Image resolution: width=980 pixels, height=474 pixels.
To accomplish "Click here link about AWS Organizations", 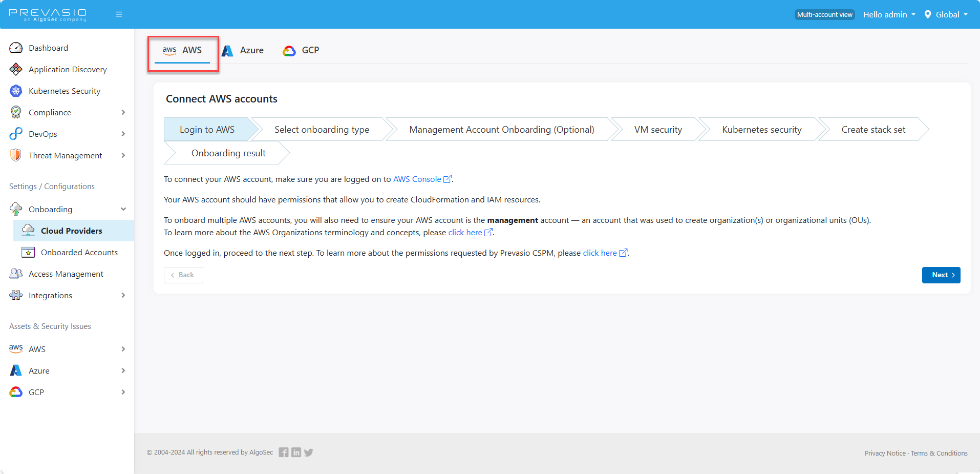I will pyautogui.click(x=465, y=232).
